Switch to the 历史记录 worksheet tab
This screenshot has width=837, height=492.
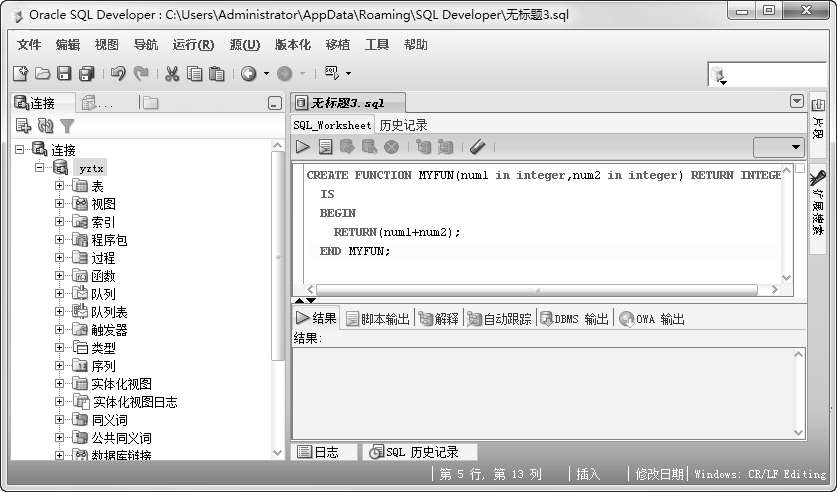403,125
